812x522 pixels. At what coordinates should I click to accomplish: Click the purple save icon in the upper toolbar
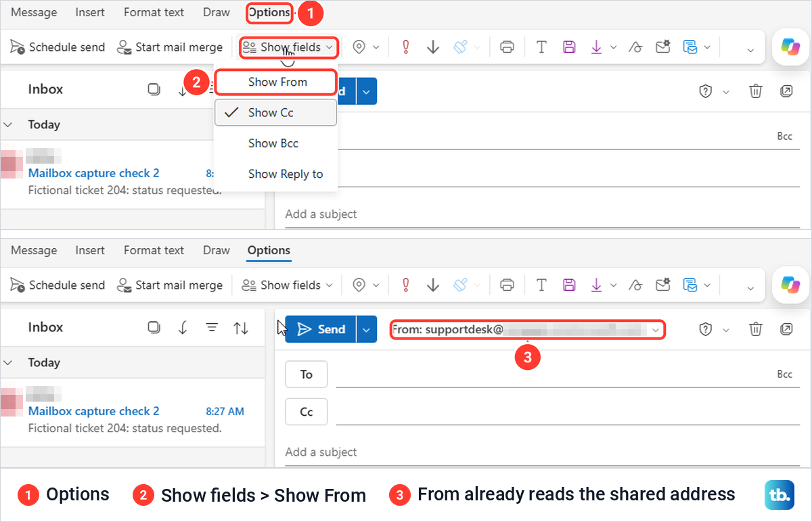point(569,47)
